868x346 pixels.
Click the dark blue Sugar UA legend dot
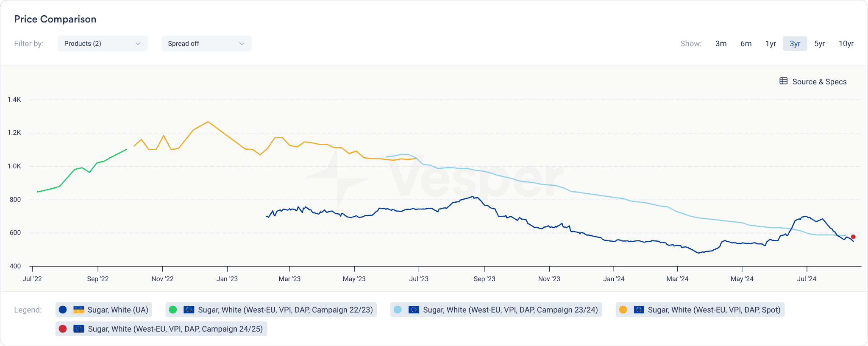point(63,310)
